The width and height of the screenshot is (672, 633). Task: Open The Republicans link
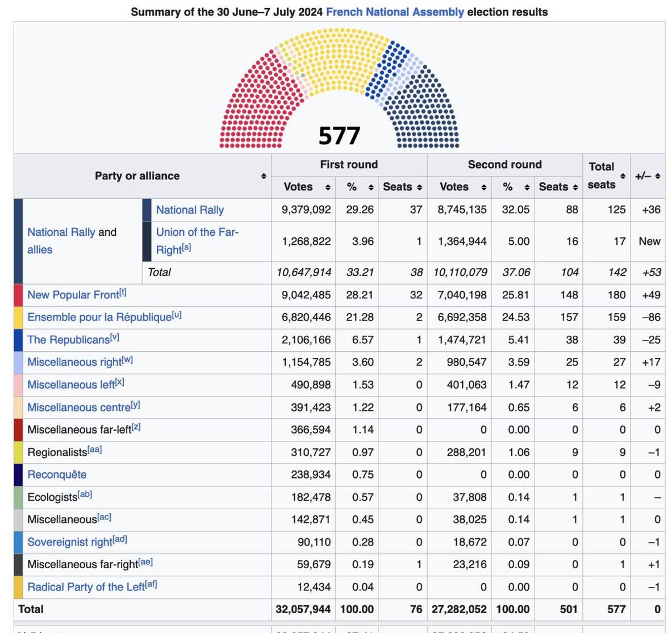69,340
